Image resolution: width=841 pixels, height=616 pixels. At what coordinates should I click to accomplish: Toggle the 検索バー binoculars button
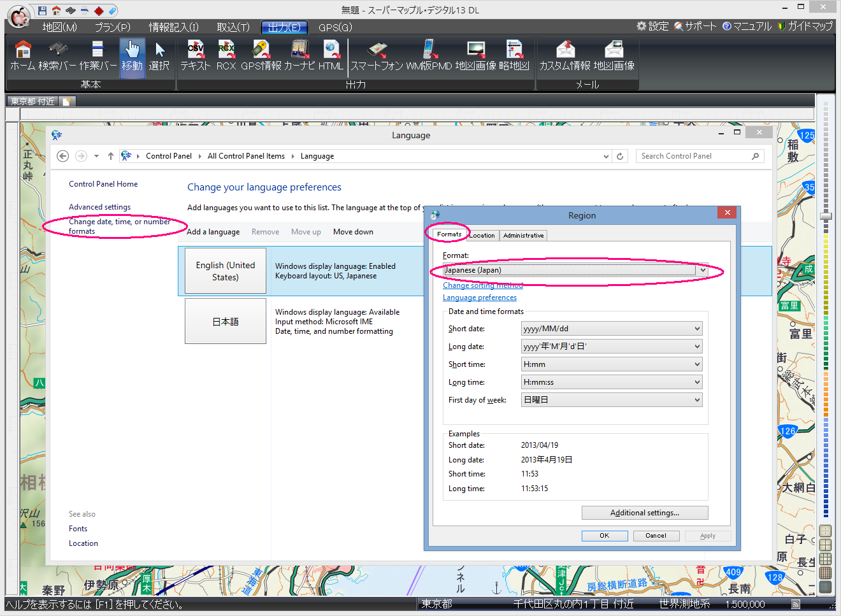[57, 55]
